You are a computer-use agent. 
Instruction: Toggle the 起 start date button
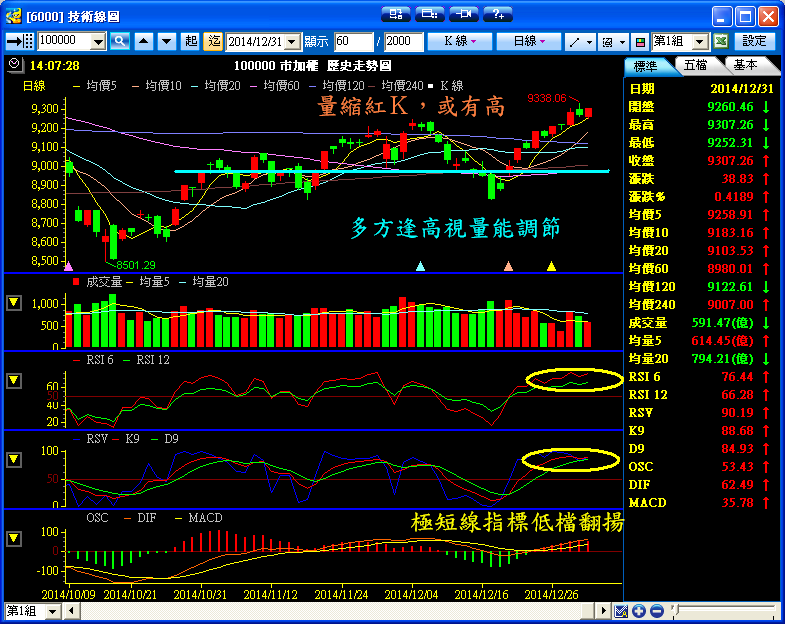click(x=191, y=41)
